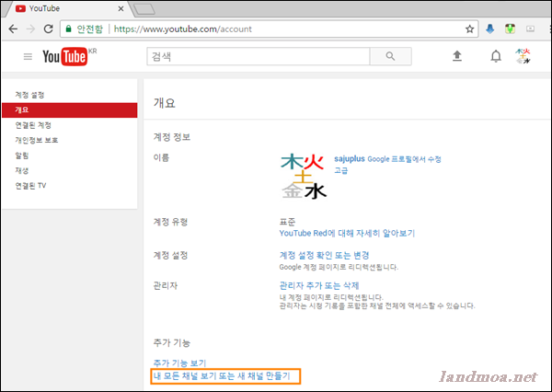The image size is (552, 392).
Task: Click the magnifier search button
Action: (x=390, y=56)
